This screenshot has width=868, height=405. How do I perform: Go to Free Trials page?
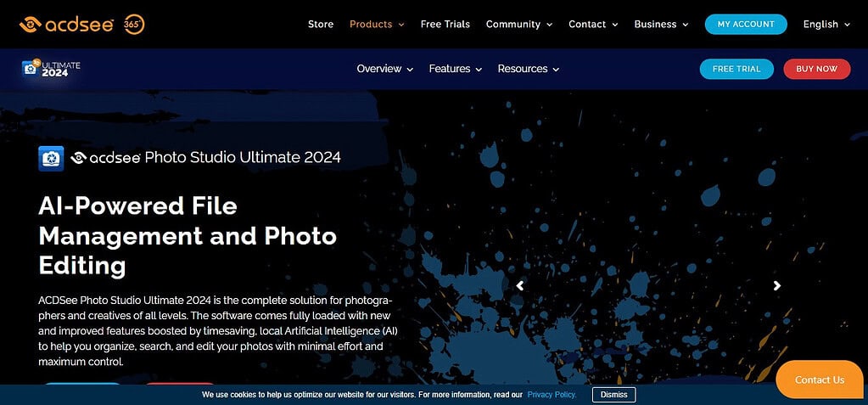[445, 25]
